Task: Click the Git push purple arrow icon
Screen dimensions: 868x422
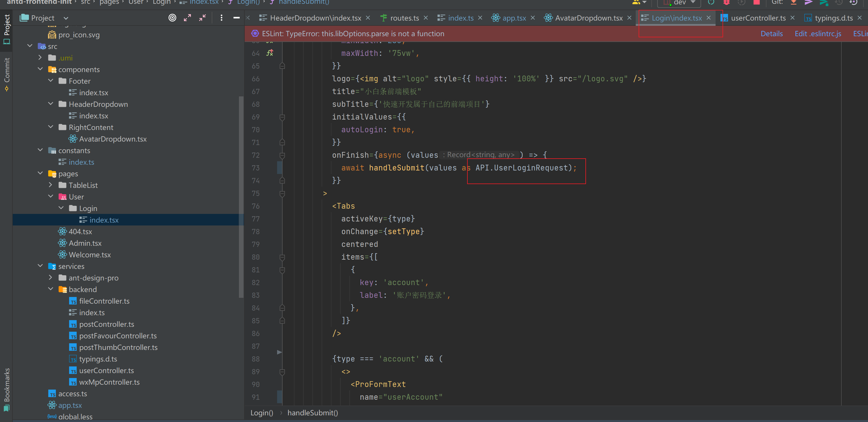Action: pos(808,2)
